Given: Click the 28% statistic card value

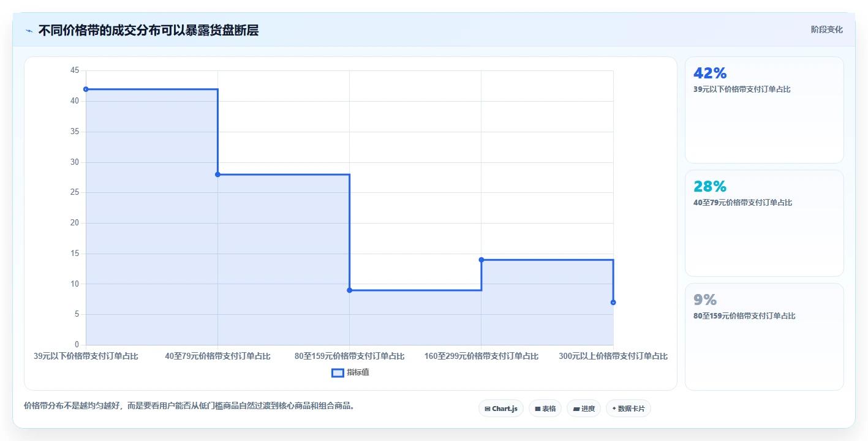Looking at the screenshot, I should click(x=710, y=187).
